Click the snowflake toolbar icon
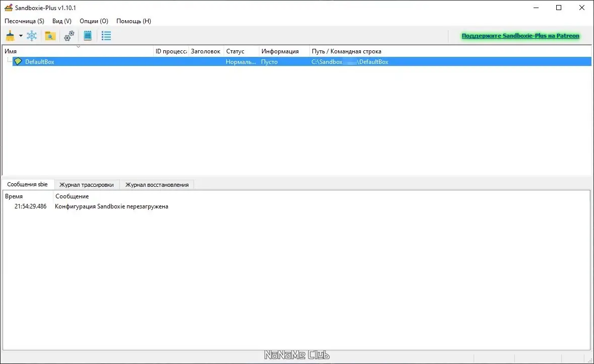594x364 pixels. [x=32, y=36]
